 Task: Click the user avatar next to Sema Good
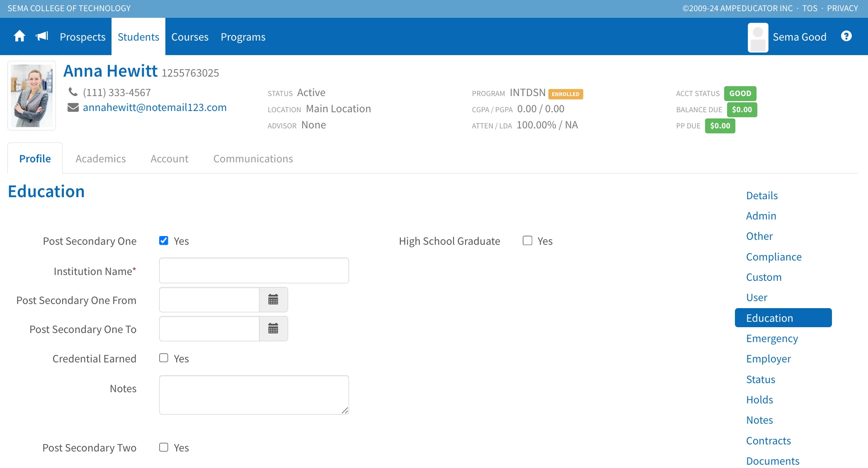(758, 37)
